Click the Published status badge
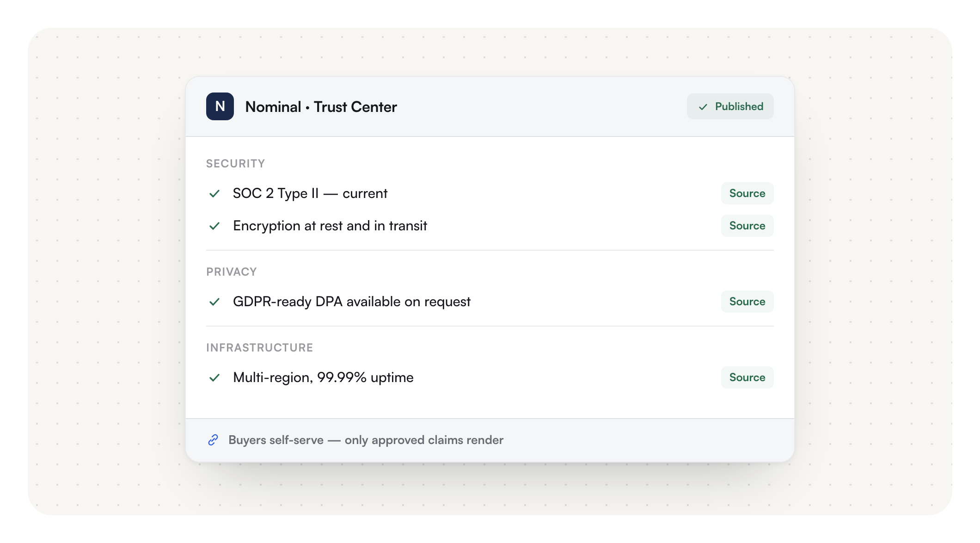Viewport: 980px width, 543px height. point(730,106)
